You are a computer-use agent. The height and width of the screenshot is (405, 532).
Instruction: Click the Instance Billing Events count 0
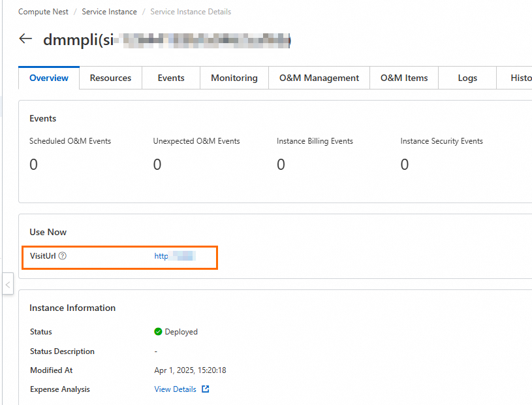click(x=281, y=165)
